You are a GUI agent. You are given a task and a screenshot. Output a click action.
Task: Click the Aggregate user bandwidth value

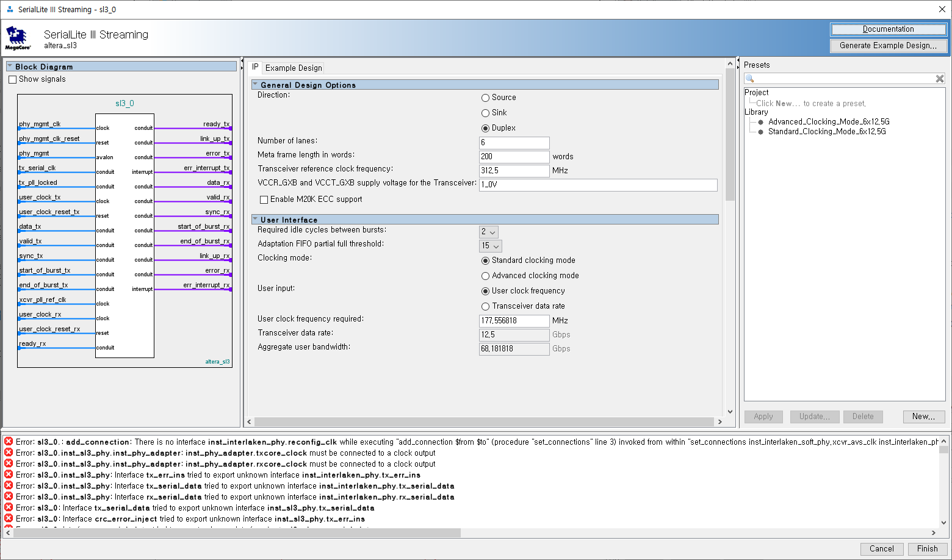click(514, 349)
